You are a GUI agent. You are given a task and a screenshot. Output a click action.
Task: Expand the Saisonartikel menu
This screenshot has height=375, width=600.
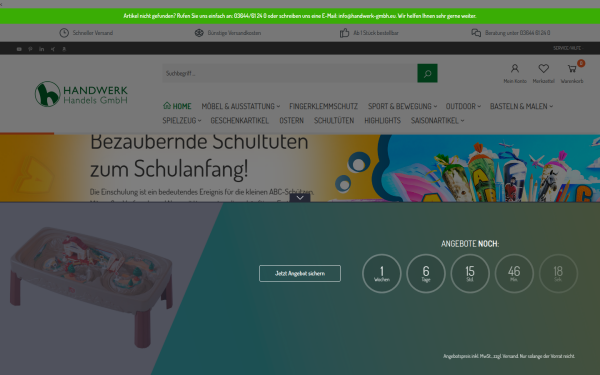437,121
